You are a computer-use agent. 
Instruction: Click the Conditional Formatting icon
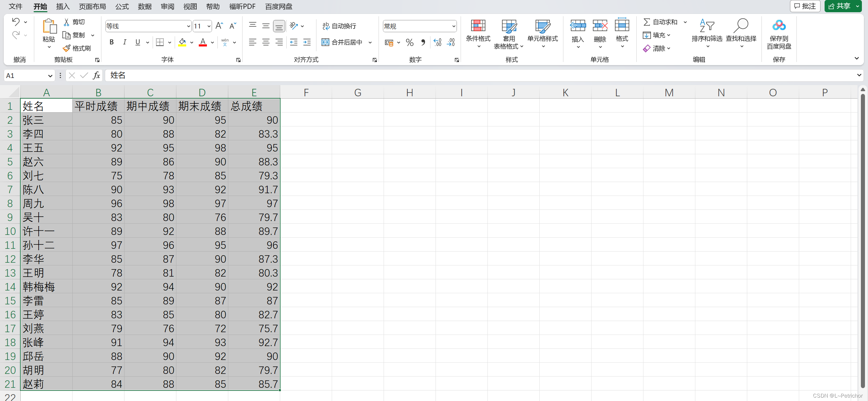pos(478,26)
